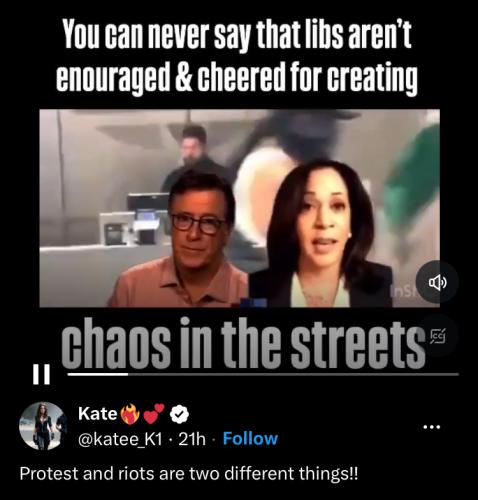Click the fire emoji next to Kate
This screenshot has width=478, height=500.
coord(130,414)
